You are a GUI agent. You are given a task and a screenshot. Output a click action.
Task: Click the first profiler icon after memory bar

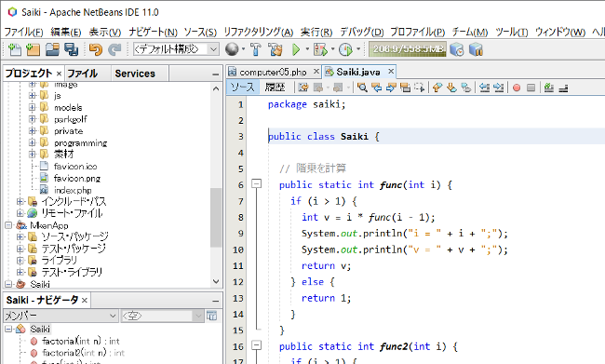[457, 49]
